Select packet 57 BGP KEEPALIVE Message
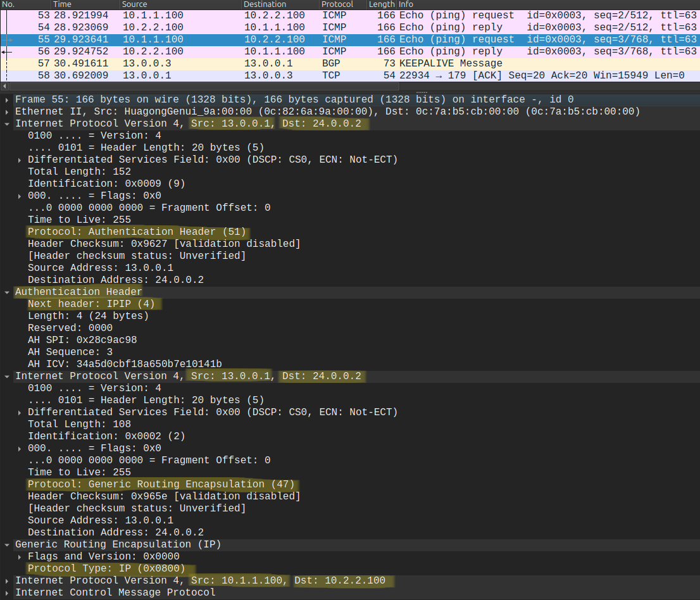The width and height of the screenshot is (700, 600). point(350,63)
